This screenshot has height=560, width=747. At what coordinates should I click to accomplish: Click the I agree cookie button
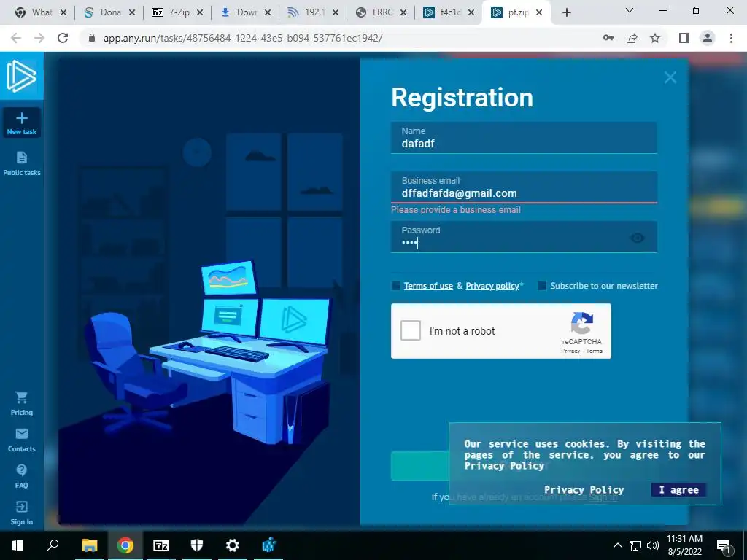(678, 489)
